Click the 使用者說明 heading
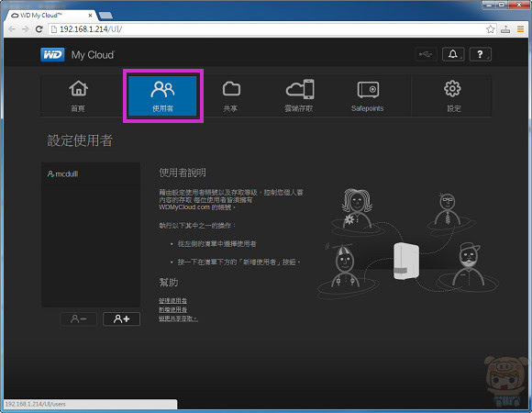Screen dimensions: 532x413 [x=183, y=173]
